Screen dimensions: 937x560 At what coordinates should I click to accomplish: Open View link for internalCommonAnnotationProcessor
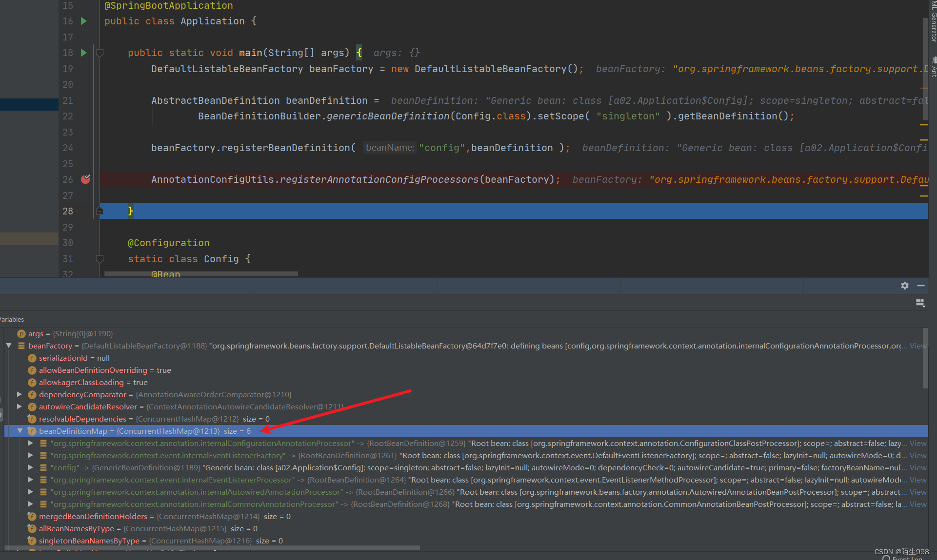pos(917,504)
